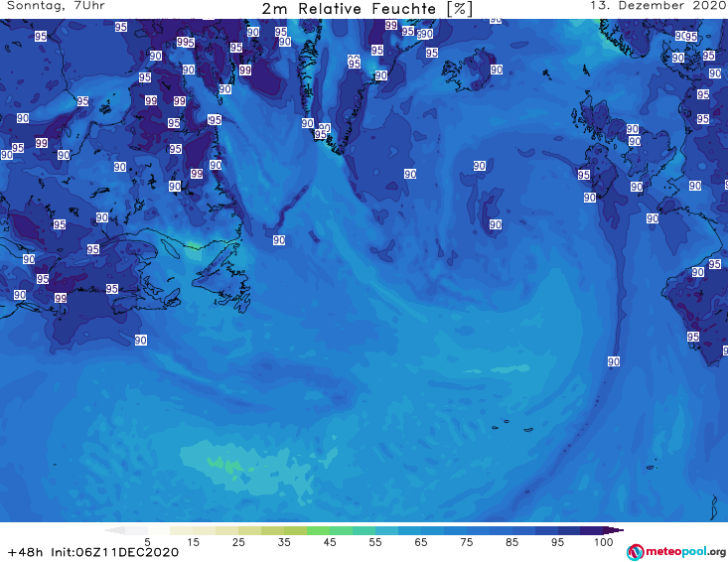Click the 90 label next to Iceland
Image resolution: width=728 pixels, height=562 pixels.
(497, 70)
